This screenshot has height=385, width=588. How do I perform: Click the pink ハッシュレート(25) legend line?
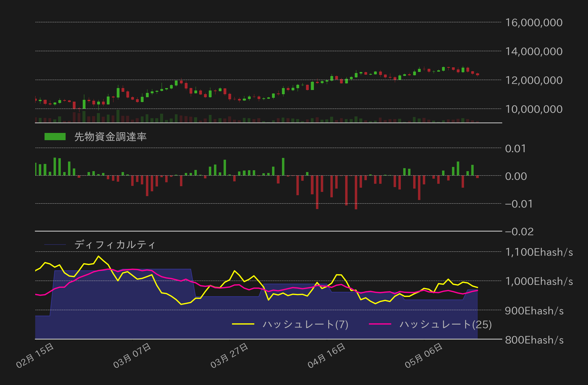[x=380, y=324]
